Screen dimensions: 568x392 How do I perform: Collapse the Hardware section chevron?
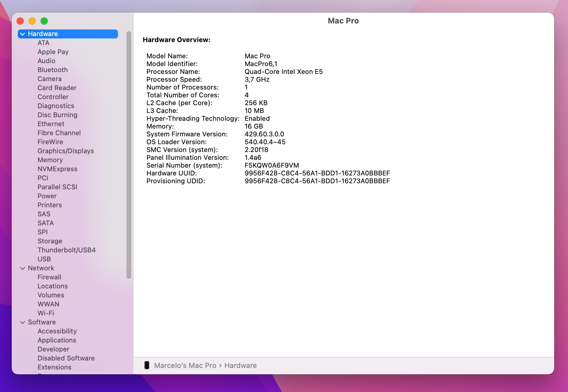pos(23,34)
